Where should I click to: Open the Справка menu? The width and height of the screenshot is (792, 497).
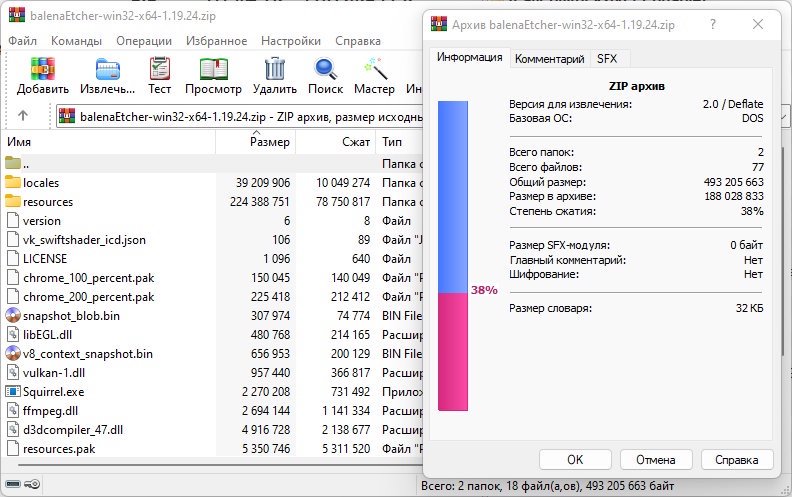click(358, 41)
